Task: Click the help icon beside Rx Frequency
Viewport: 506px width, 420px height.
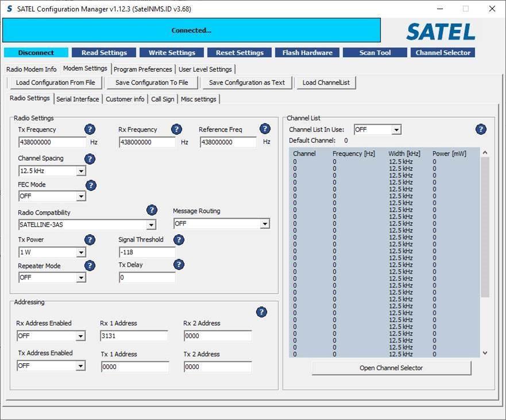Action: (x=176, y=129)
